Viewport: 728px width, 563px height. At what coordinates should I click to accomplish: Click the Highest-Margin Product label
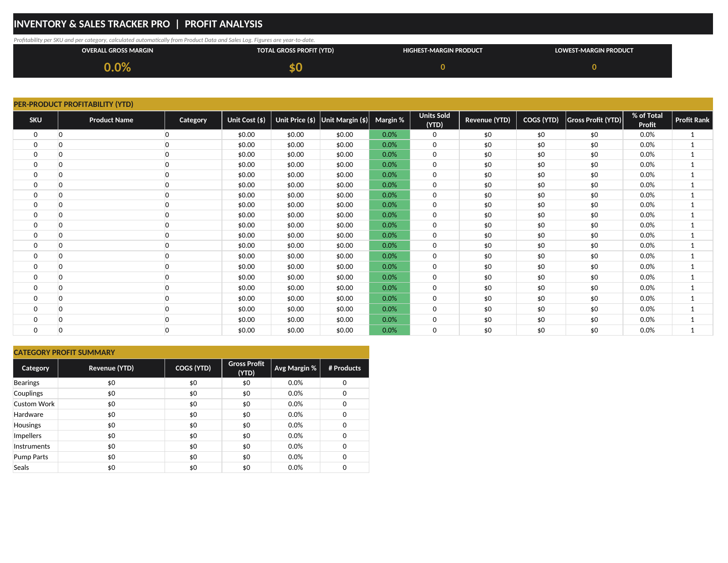(x=443, y=50)
